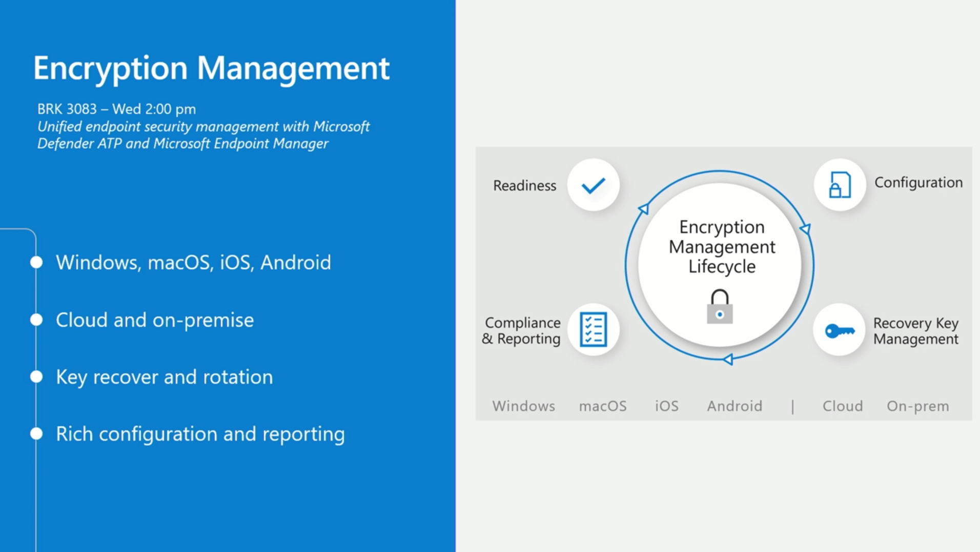Click the bullet beside Windows, macOS, iOS, Android
Viewport: 980px width, 552px height.
tap(36, 262)
